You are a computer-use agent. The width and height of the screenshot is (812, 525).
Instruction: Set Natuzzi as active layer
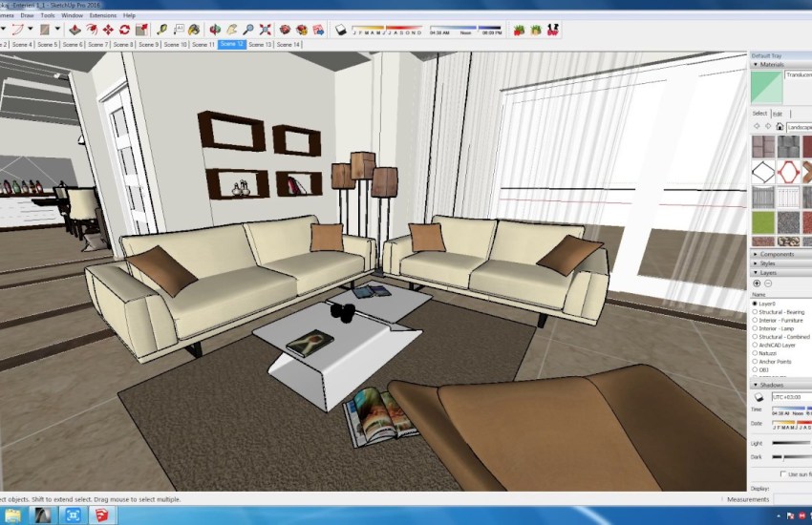(755, 353)
